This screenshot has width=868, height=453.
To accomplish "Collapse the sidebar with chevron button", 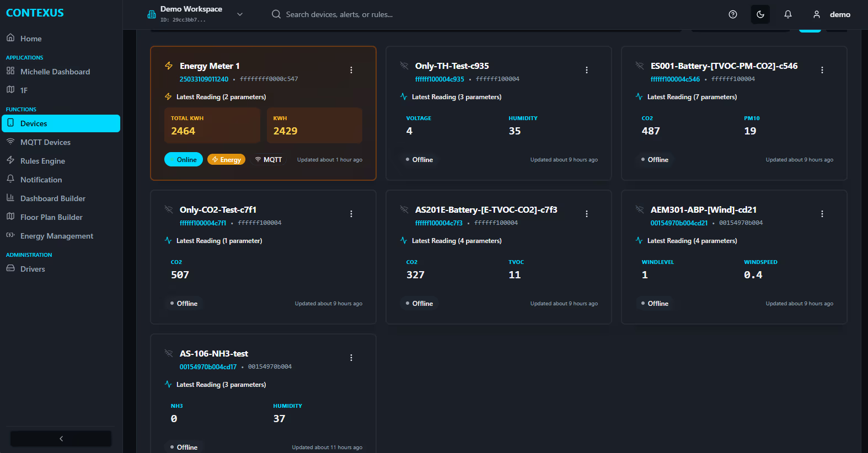I will 61,439.
